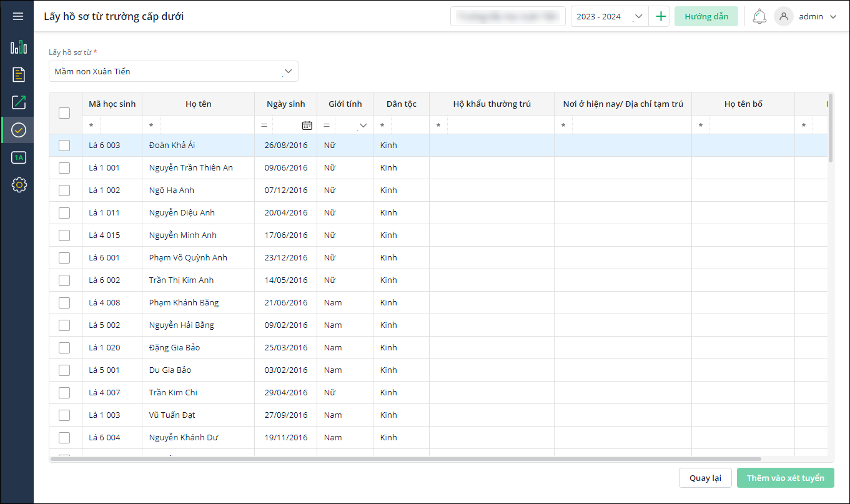Click the Thêm vào xét tuyển button
This screenshot has height=504, width=850.
coord(785,478)
